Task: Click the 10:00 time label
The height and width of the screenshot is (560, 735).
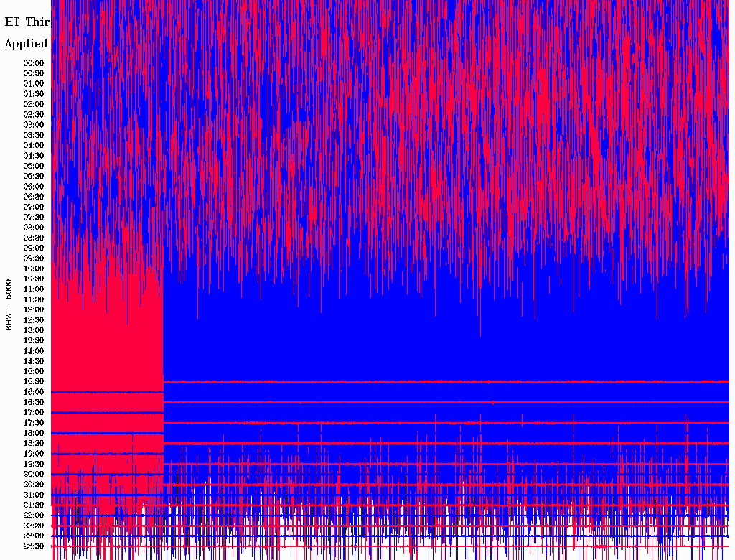Action: [34, 269]
